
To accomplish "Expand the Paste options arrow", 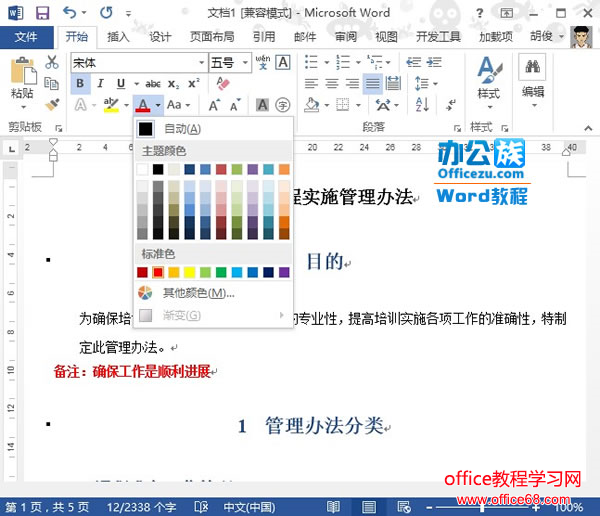I will (x=23, y=107).
